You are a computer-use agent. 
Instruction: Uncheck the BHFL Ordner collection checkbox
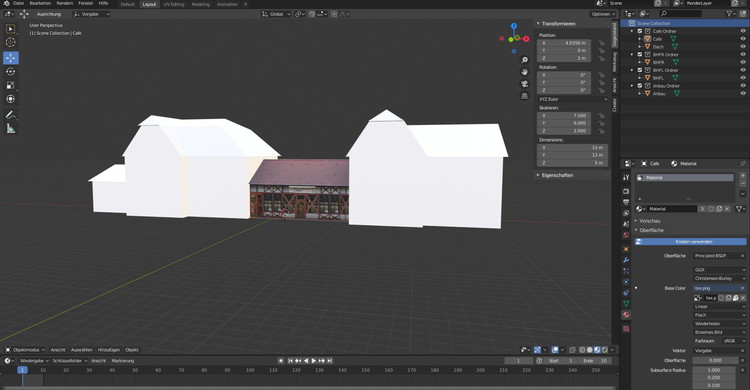[x=640, y=70]
